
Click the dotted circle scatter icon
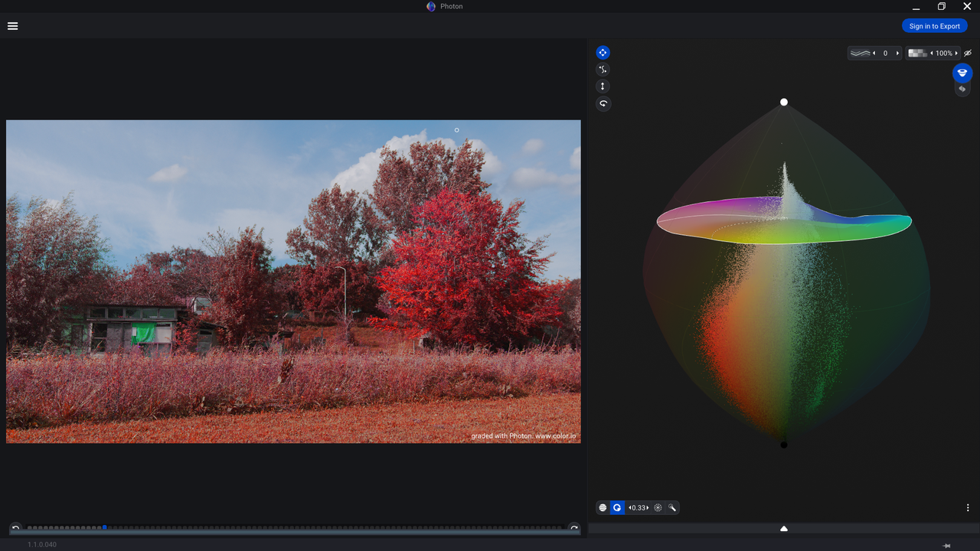pyautogui.click(x=658, y=507)
